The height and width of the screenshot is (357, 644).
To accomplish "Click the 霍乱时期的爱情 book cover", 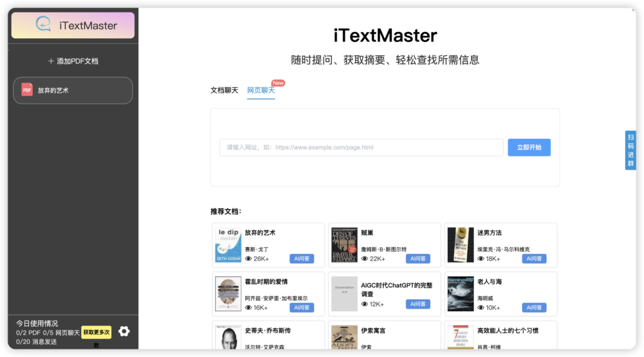I will (228, 294).
